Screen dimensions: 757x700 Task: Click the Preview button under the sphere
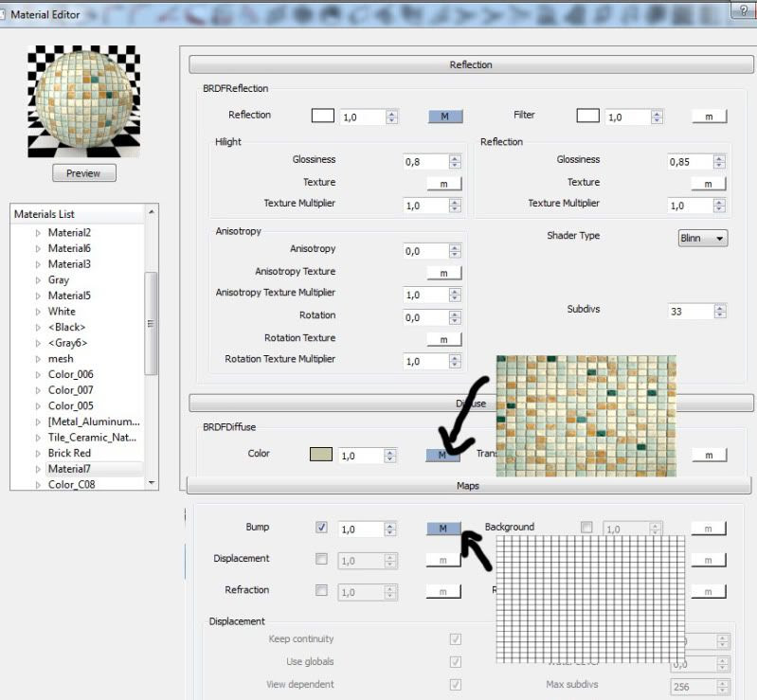[84, 172]
